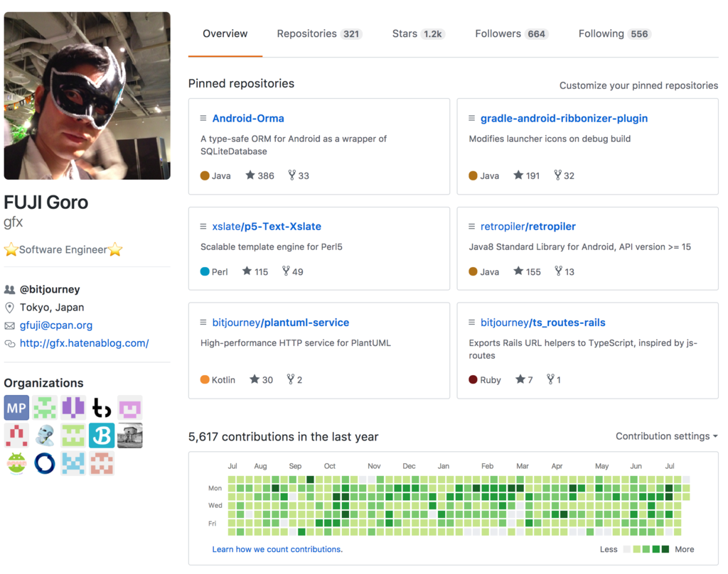Image resolution: width=728 pixels, height=574 pixels.
Task: Click the Software Engineer bio text
Action: tap(63, 249)
